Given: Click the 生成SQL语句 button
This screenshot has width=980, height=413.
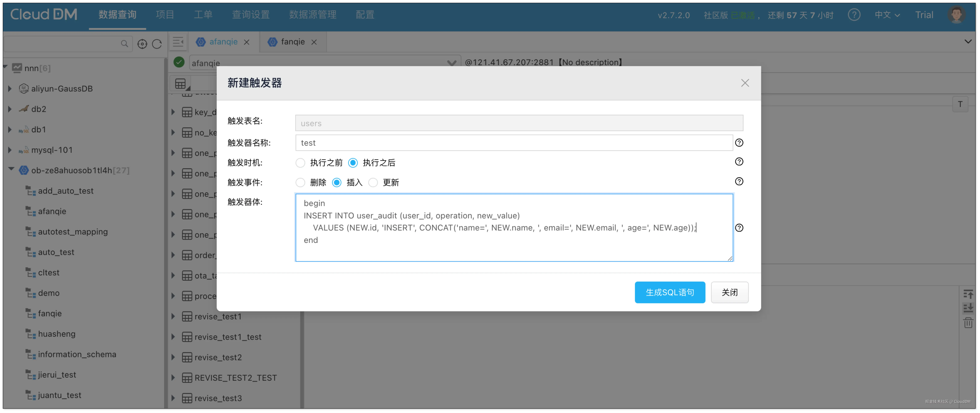Looking at the screenshot, I should [670, 292].
